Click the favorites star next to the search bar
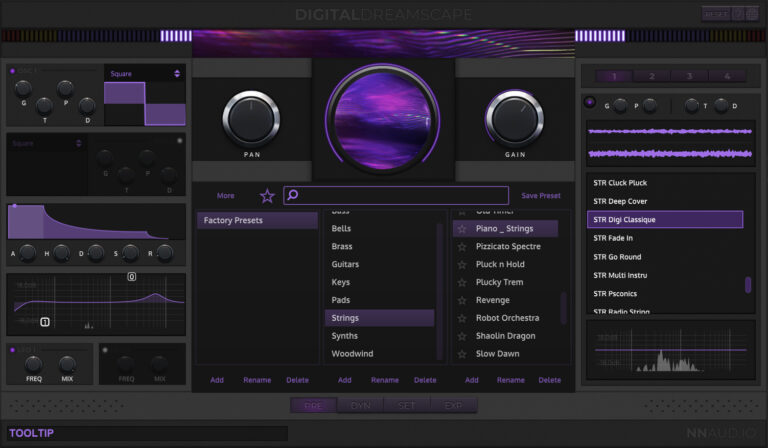 267,196
